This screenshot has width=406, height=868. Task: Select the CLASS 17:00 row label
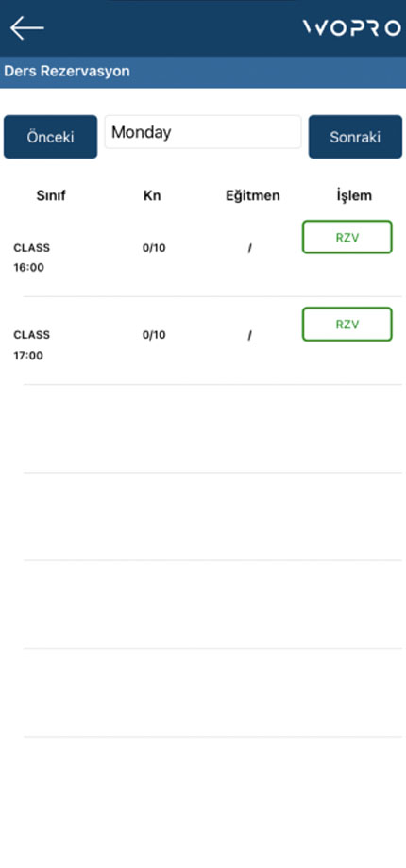click(31, 345)
